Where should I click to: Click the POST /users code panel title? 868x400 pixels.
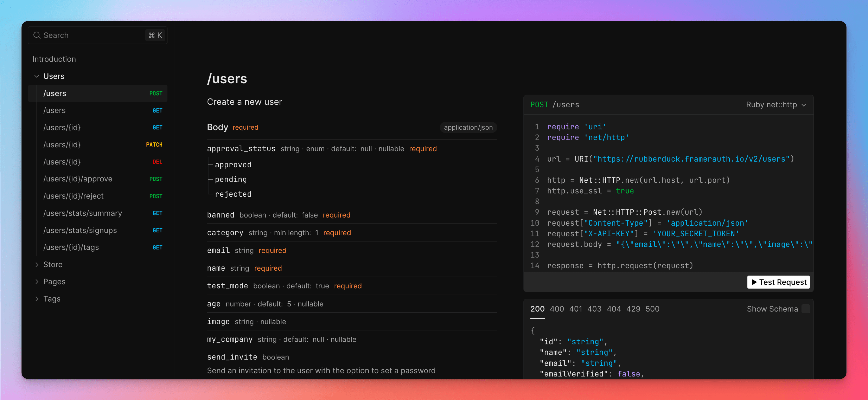(555, 105)
